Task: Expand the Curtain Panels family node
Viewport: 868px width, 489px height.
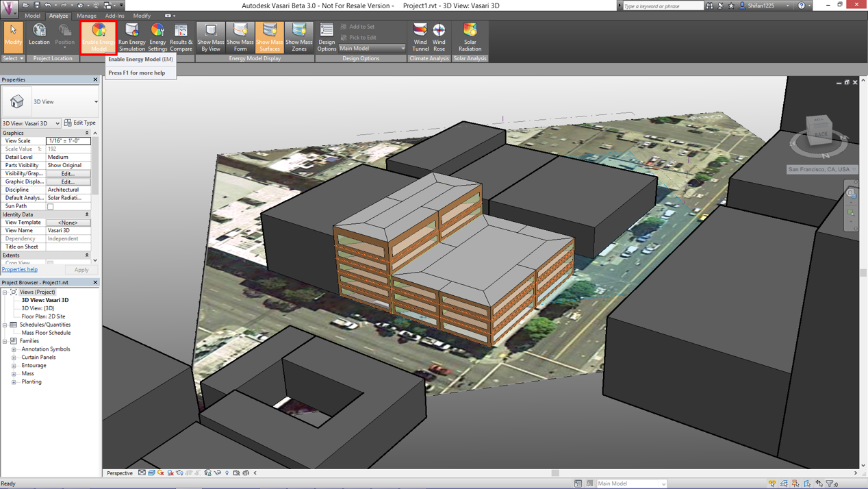Action: pos(14,358)
